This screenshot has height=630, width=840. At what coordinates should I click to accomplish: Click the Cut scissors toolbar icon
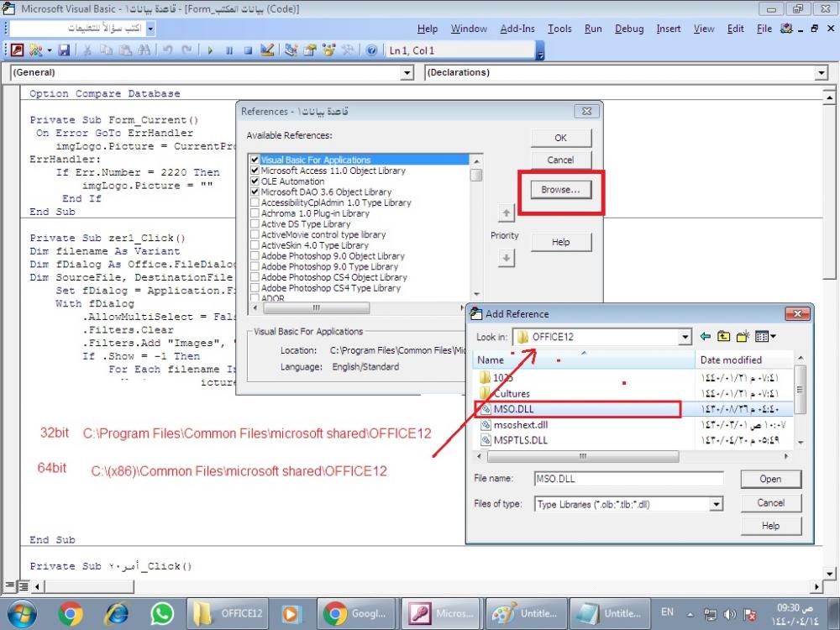[87, 50]
